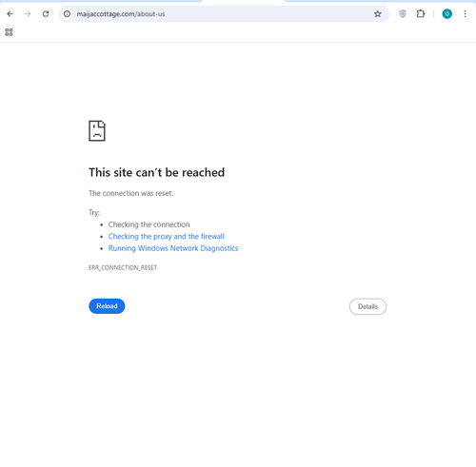476x467 pixels.
Task: Click the forward navigation arrow
Action: click(28, 14)
